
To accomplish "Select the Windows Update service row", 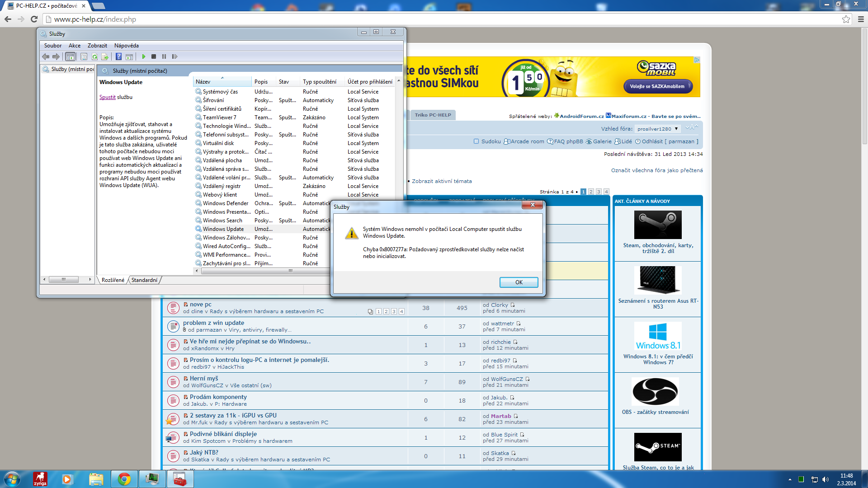I will (x=223, y=229).
